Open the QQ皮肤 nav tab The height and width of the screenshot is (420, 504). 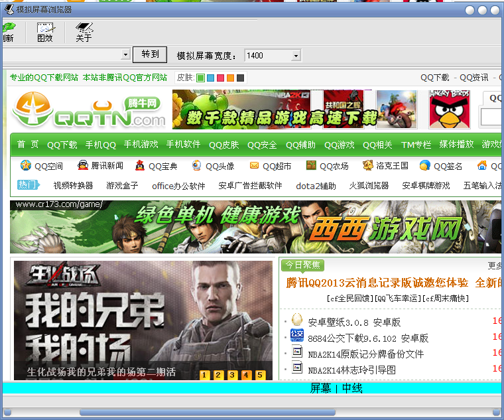224,145
